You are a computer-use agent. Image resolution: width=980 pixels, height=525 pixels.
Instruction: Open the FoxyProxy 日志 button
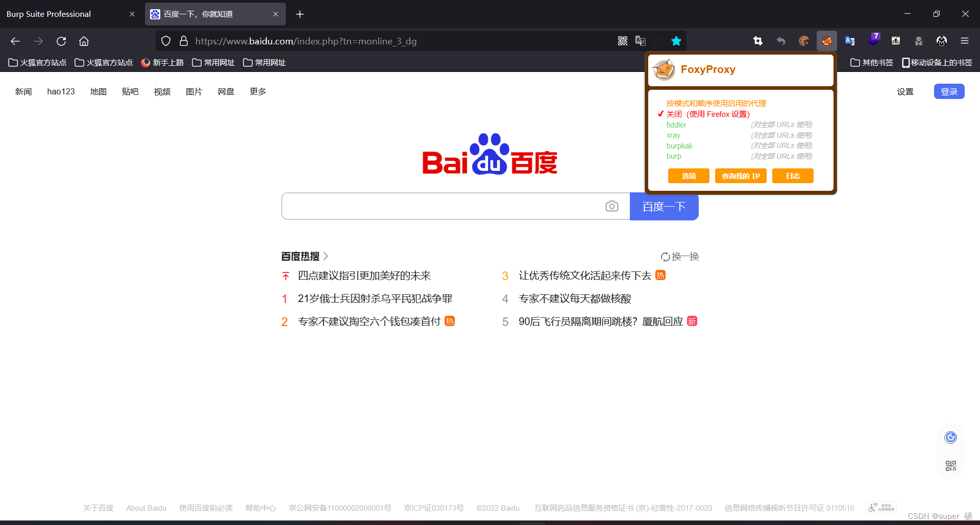coord(793,176)
